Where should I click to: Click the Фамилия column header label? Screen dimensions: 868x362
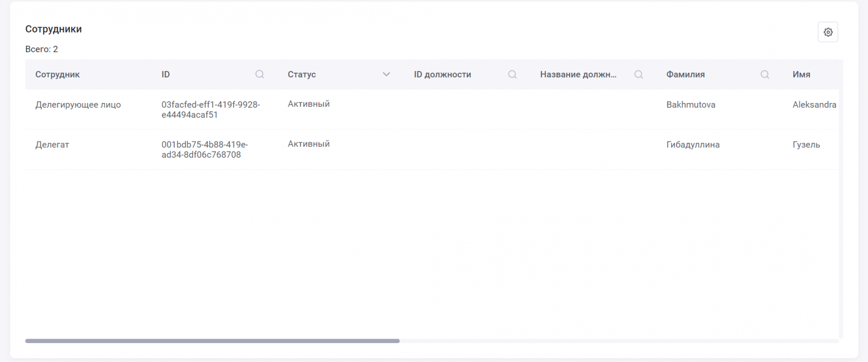(685, 74)
